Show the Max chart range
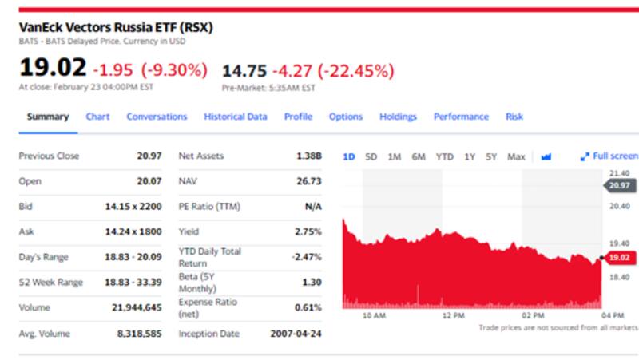 516,156
